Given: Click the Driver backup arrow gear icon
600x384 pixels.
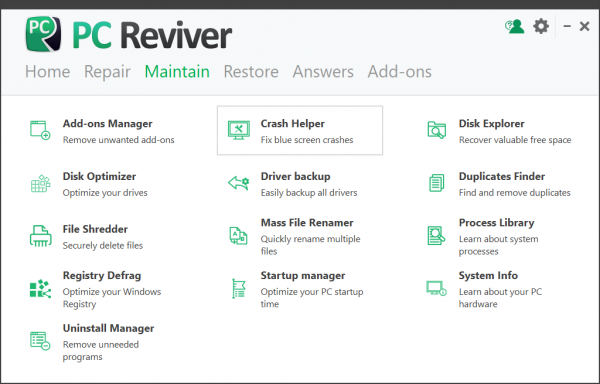Looking at the screenshot, I should (x=239, y=183).
